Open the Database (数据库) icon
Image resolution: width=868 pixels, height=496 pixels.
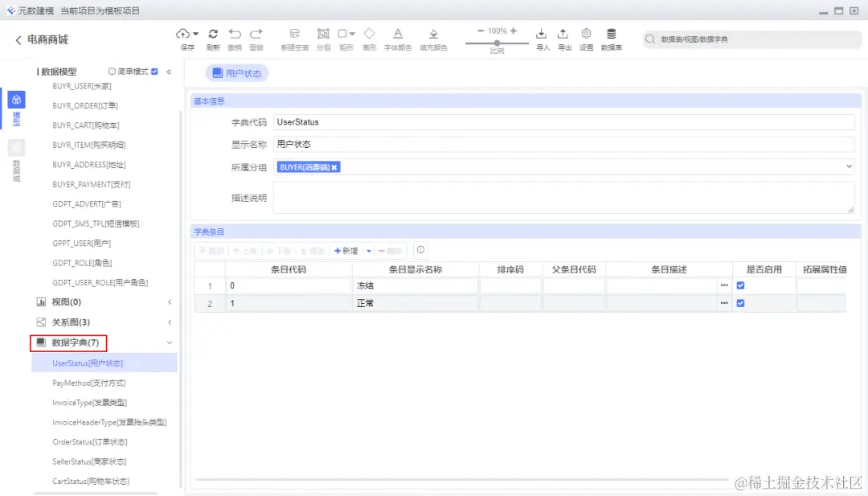click(611, 34)
